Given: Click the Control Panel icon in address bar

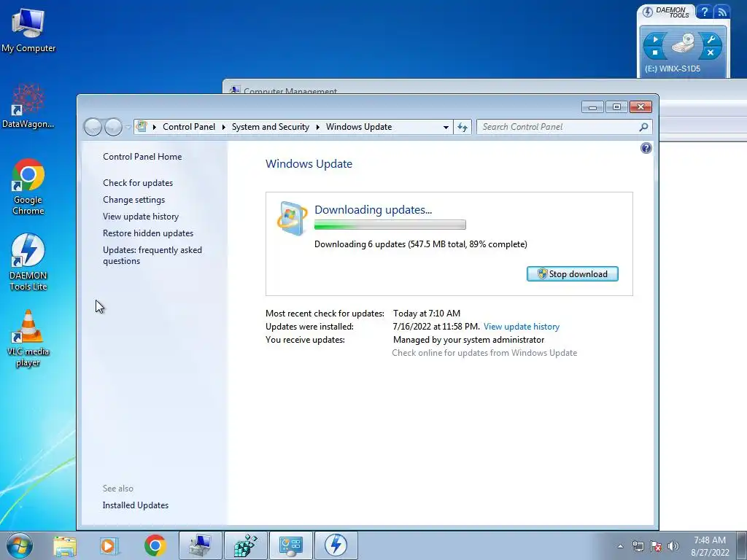Looking at the screenshot, I should tap(142, 127).
